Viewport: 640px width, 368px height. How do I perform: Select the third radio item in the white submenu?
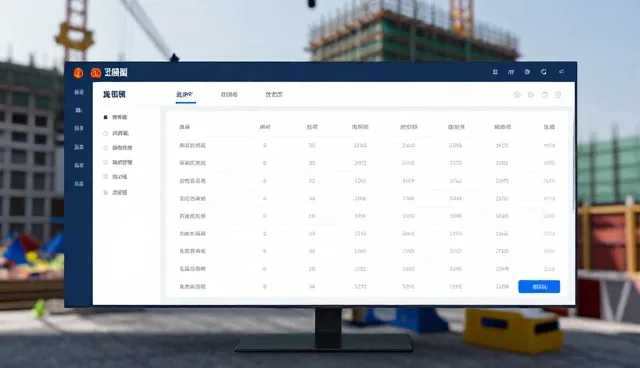pos(118,148)
